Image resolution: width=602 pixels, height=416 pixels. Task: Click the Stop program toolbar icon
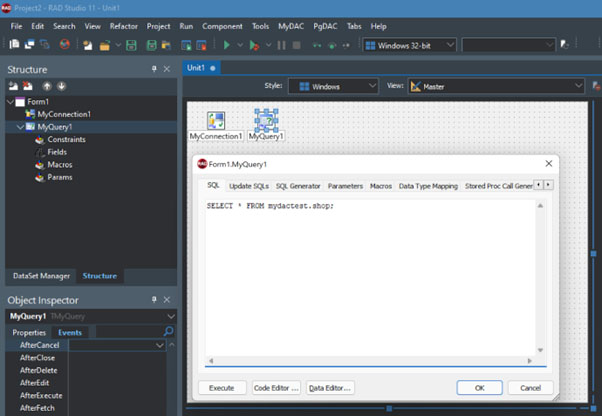(296, 45)
